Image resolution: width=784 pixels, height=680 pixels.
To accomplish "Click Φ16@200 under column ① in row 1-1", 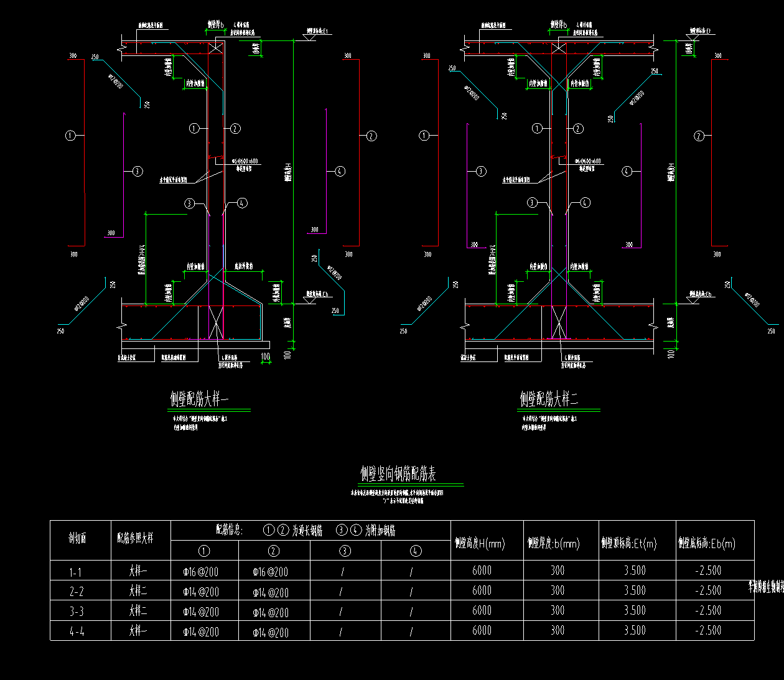I will [x=201, y=572].
